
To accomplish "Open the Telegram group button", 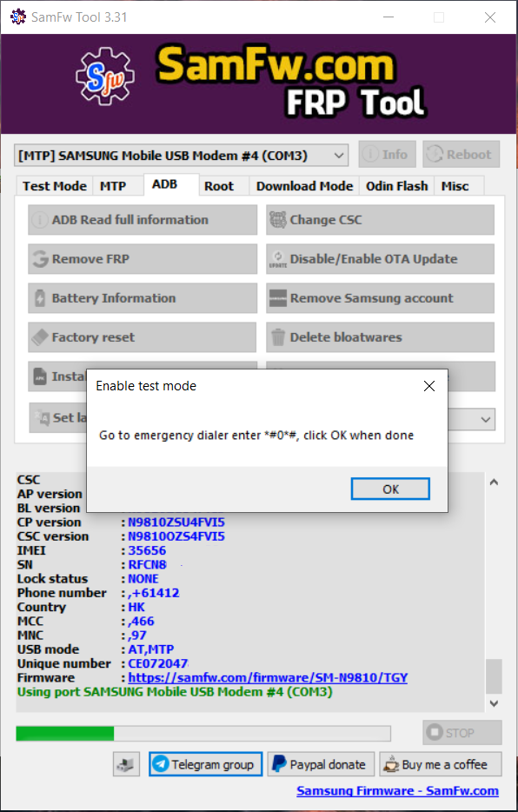I will (205, 764).
